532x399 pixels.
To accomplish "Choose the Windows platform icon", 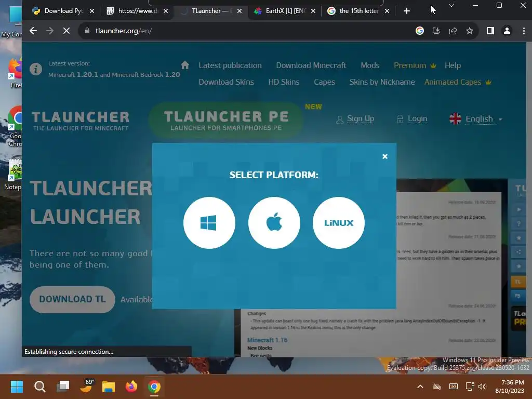I will pyautogui.click(x=209, y=223).
